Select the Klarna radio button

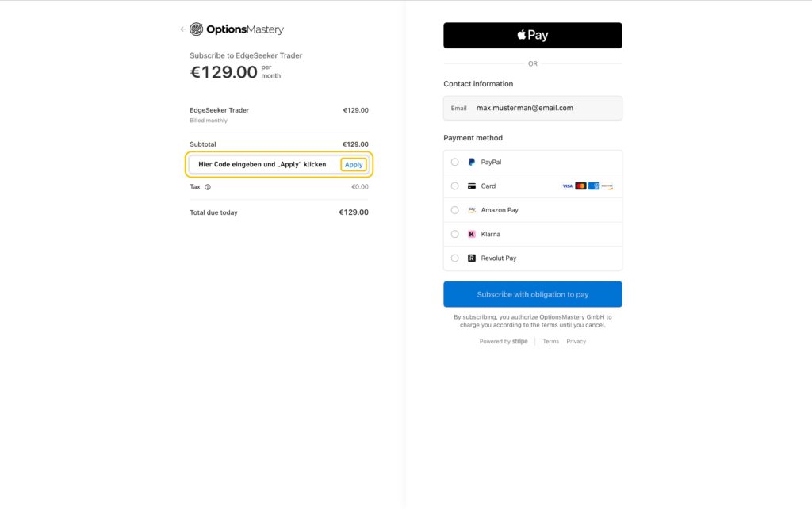point(454,234)
